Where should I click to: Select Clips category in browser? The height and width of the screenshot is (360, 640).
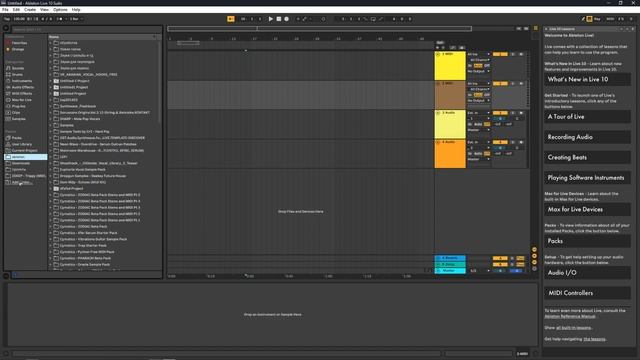tap(16, 113)
